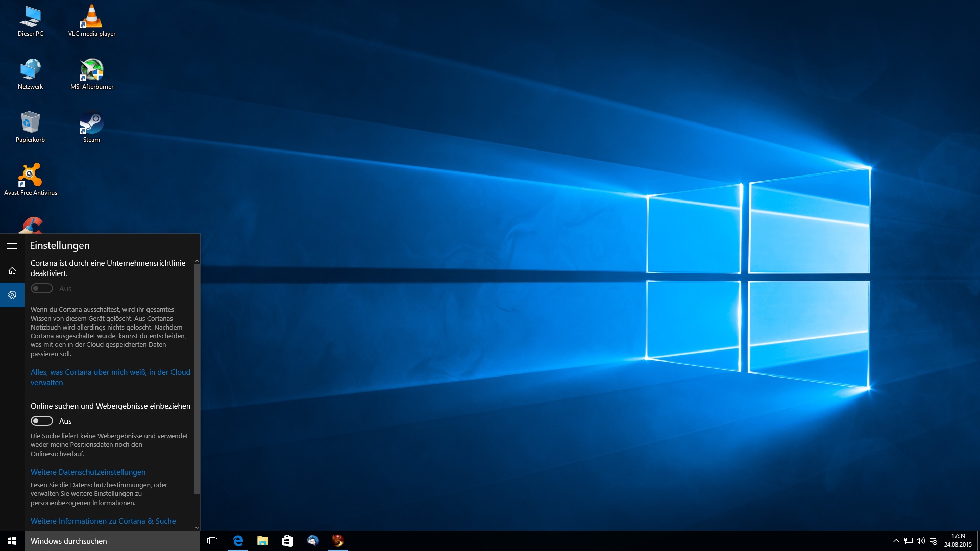The height and width of the screenshot is (551, 980).
Task: Open Task View on the taskbar
Action: (212, 541)
